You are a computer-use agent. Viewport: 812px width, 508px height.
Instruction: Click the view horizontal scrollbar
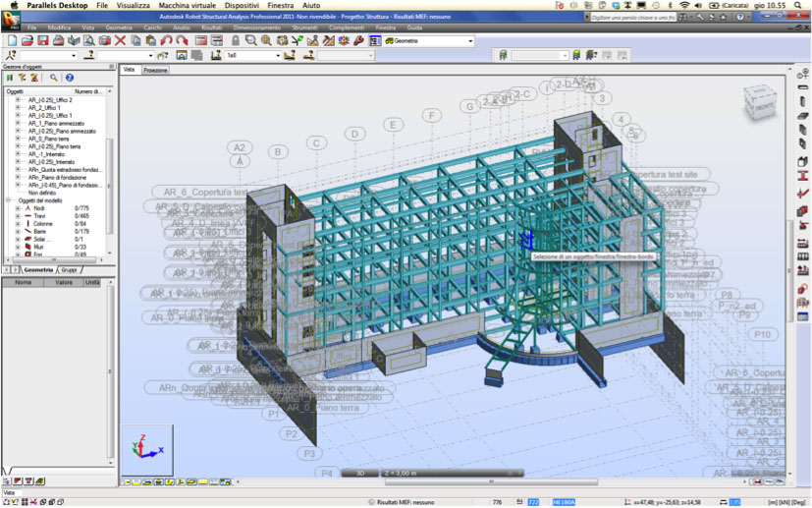pyautogui.click(x=491, y=482)
